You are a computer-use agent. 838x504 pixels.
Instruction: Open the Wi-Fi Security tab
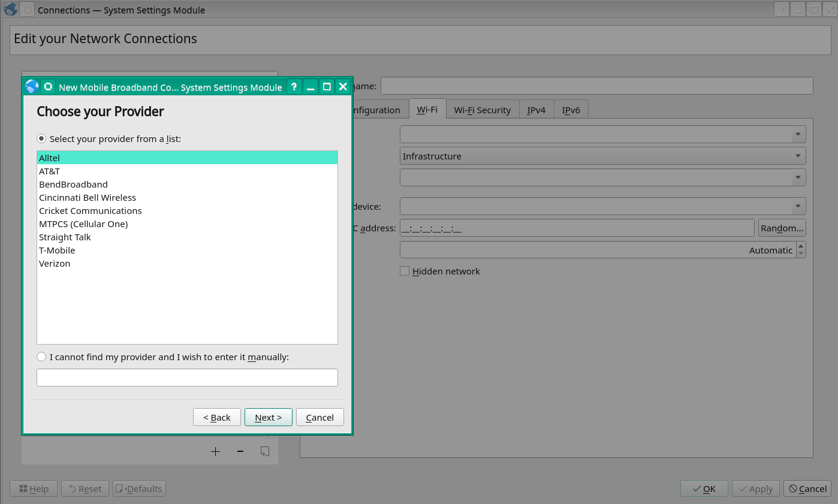coord(483,110)
